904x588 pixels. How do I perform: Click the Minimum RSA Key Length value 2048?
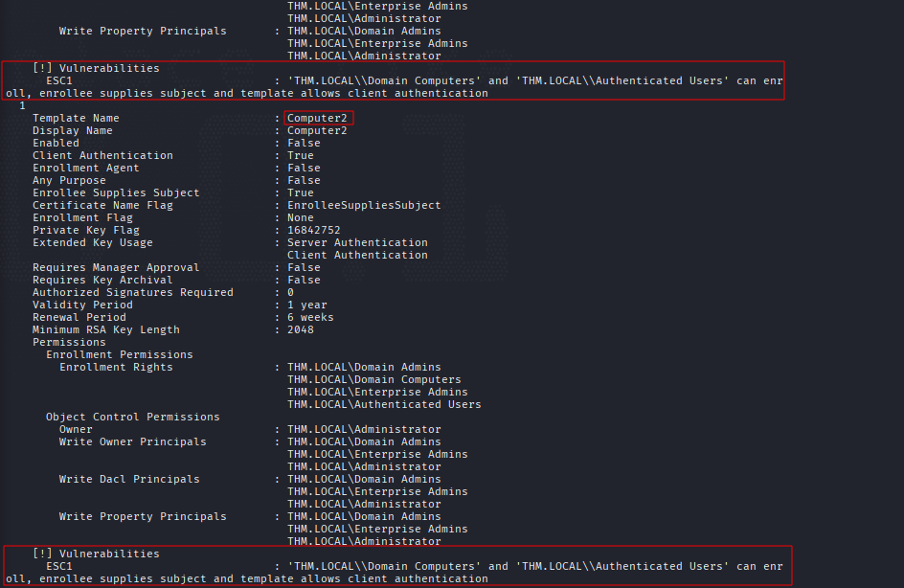[301, 329]
